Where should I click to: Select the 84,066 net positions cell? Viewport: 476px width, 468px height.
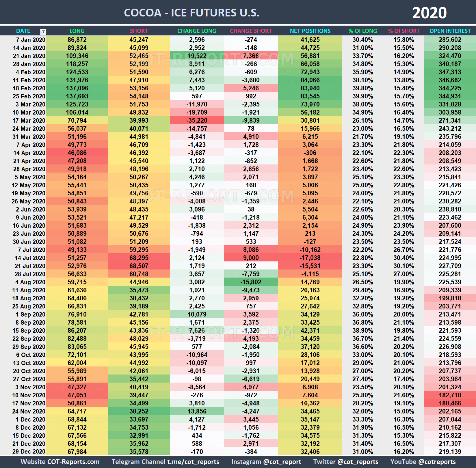pos(309,80)
